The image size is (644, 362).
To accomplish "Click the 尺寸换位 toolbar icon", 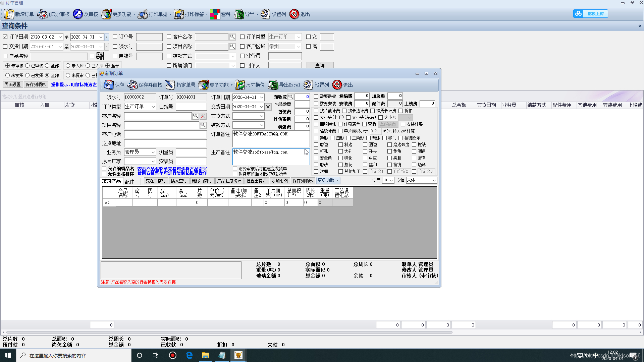I will pyautogui.click(x=240, y=85).
